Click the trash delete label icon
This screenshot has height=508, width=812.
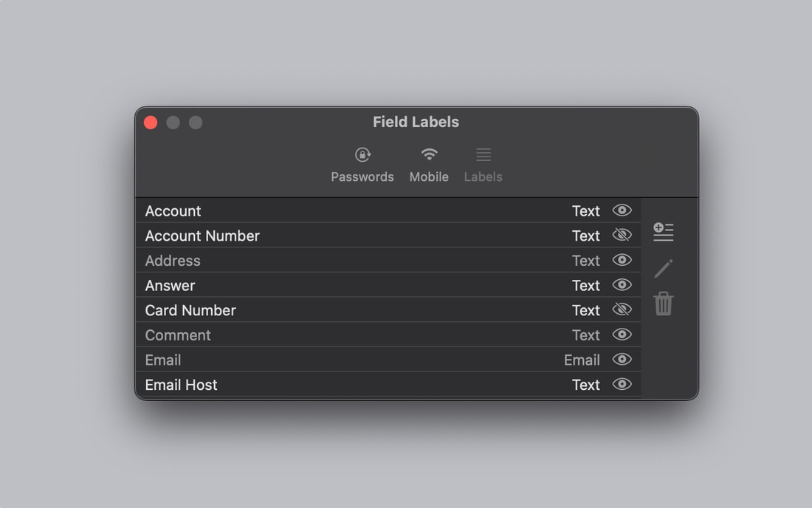click(x=664, y=303)
